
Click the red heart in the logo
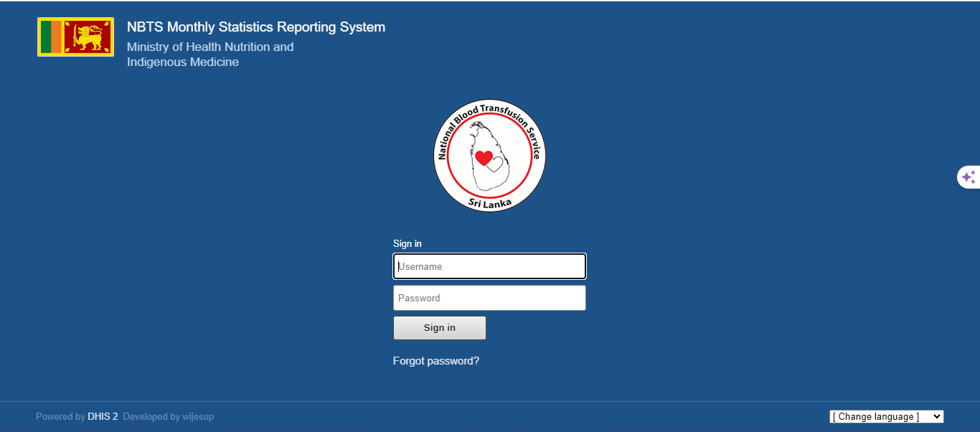tap(484, 158)
